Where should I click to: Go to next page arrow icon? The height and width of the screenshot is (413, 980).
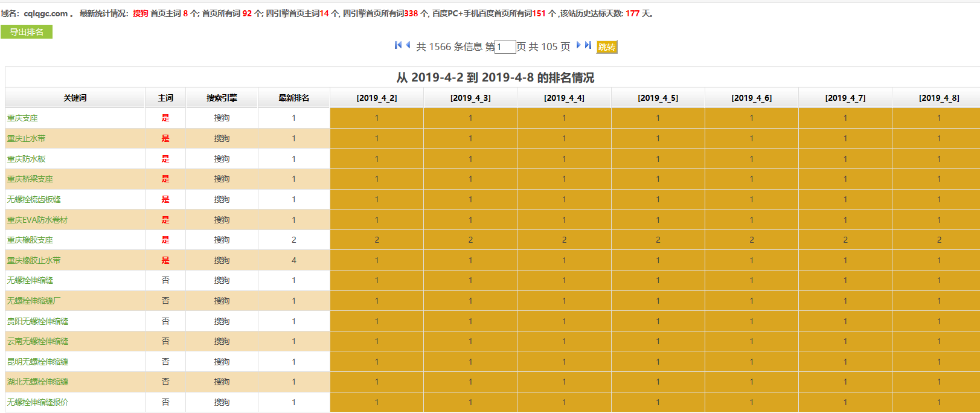click(578, 45)
